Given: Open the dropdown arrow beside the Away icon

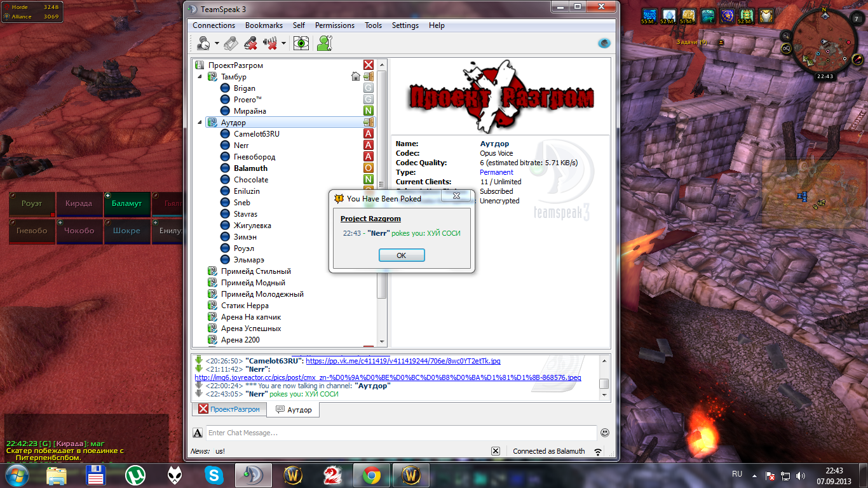Looking at the screenshot, I should point(217,43).
